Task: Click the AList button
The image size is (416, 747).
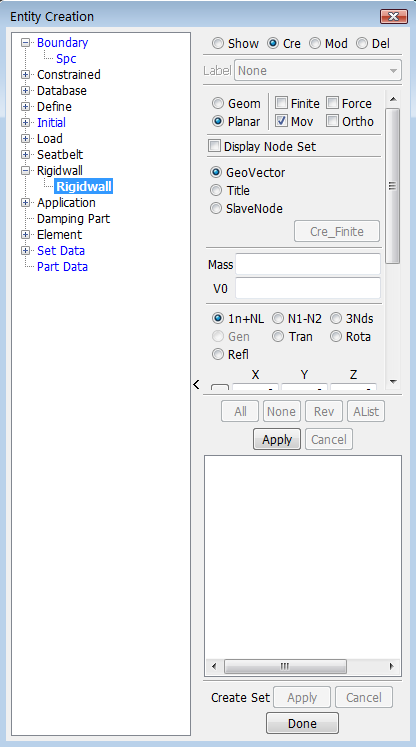Action: [x=366, y=411]
